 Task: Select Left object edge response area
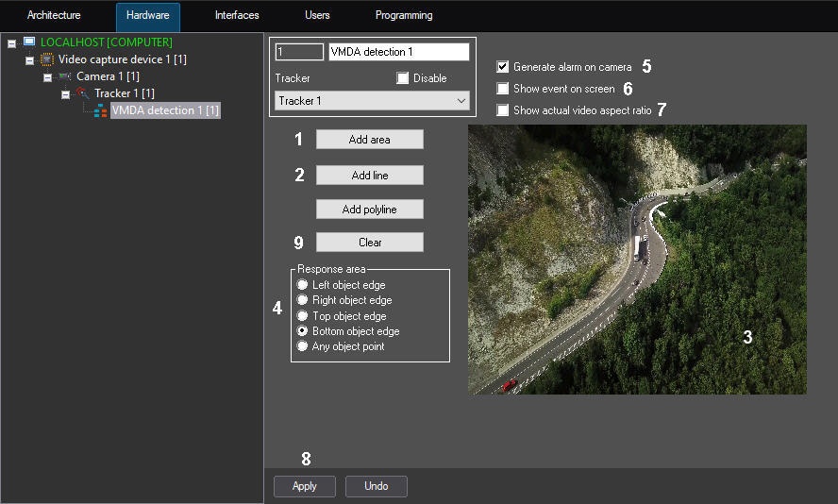(x=302, y=285)
